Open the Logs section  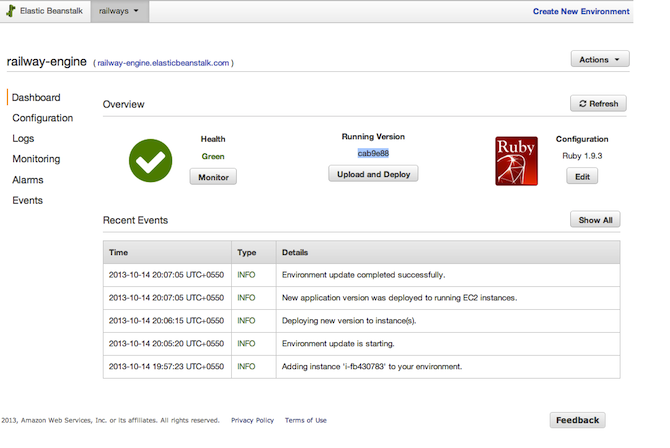click(x=24, y=139)
